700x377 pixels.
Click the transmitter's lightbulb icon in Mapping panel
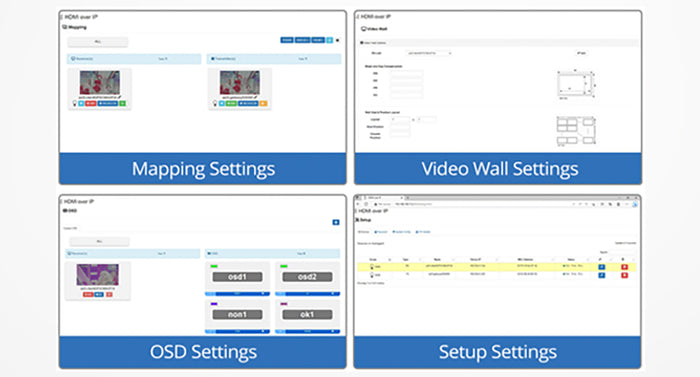click(215, 103)
